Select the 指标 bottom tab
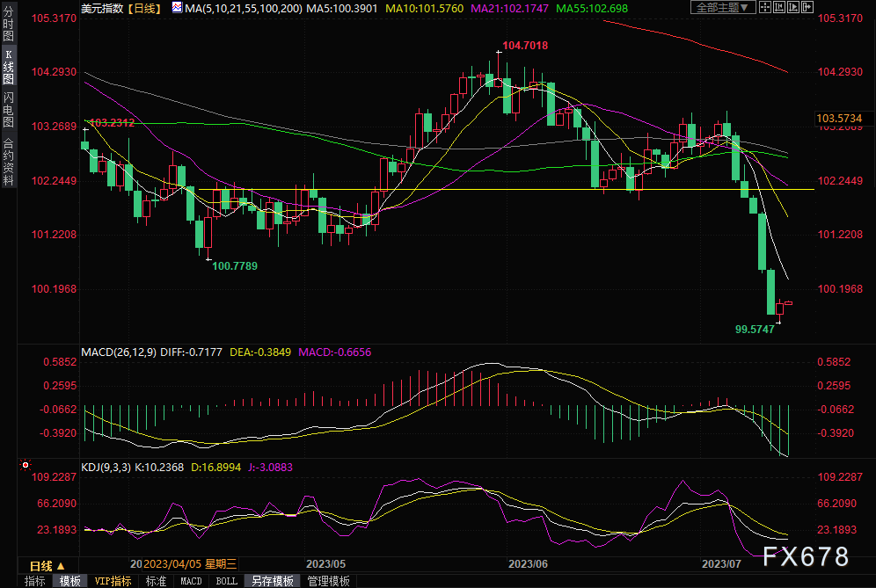Screen dimensions: 876x588 (35, 581)
